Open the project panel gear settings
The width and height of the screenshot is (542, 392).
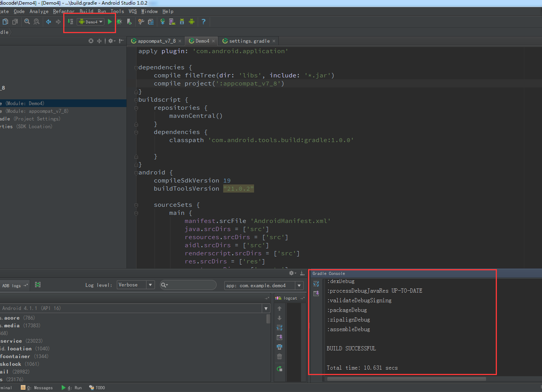pos(111,41)
